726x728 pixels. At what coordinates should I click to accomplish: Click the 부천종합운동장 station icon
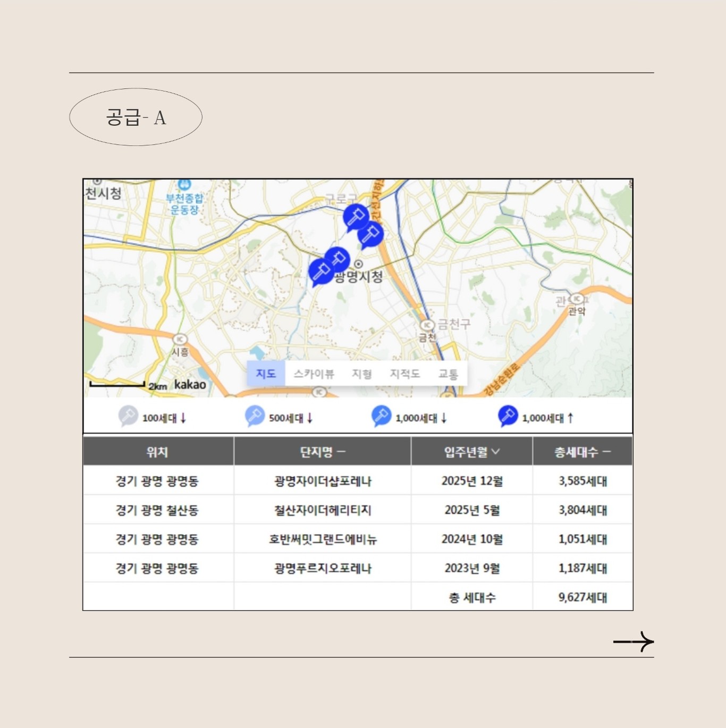(184, 185)
